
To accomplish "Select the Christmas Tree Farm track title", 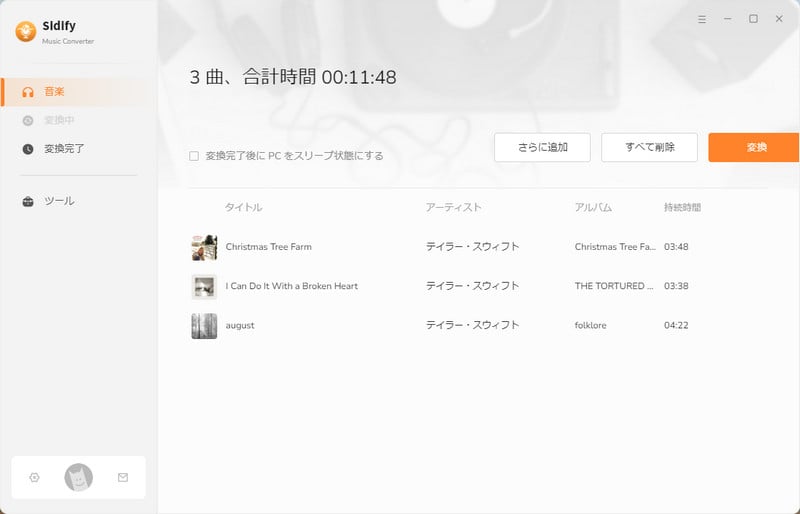I will pyautogui.click(x=268, y=247).
